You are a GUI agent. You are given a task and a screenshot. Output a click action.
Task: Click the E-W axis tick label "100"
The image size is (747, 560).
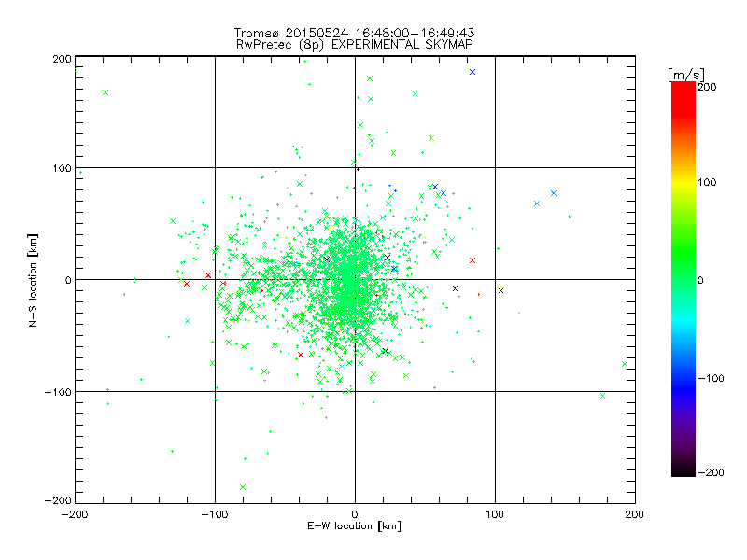[x=495, y=514]
